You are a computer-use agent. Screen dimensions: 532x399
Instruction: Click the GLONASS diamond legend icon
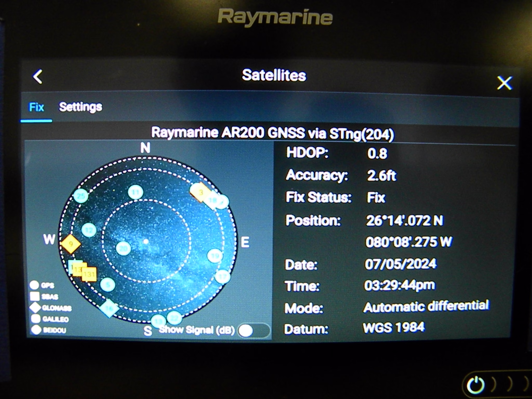(35, 307)
